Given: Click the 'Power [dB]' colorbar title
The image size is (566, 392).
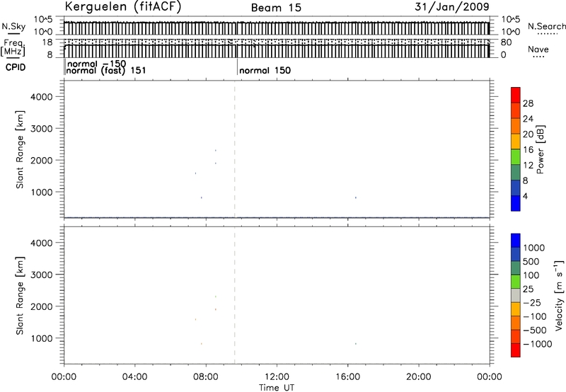Looking at the screenshot, I should point(540,149).
